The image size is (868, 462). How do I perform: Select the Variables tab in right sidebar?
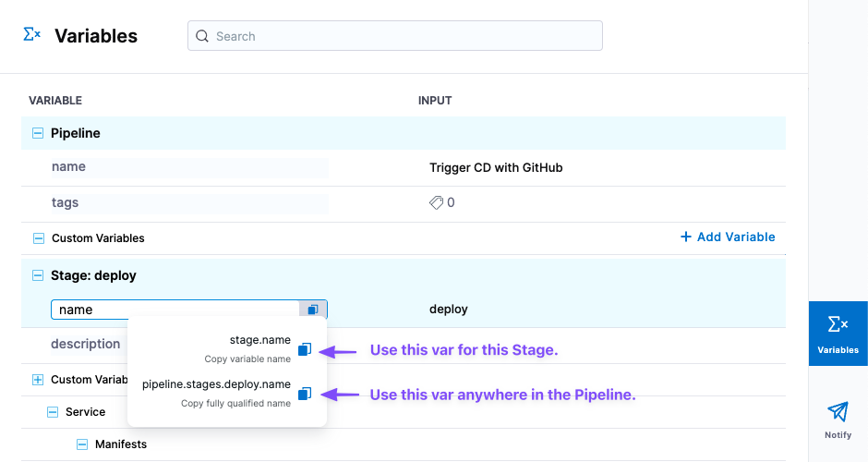pos(838,333)
